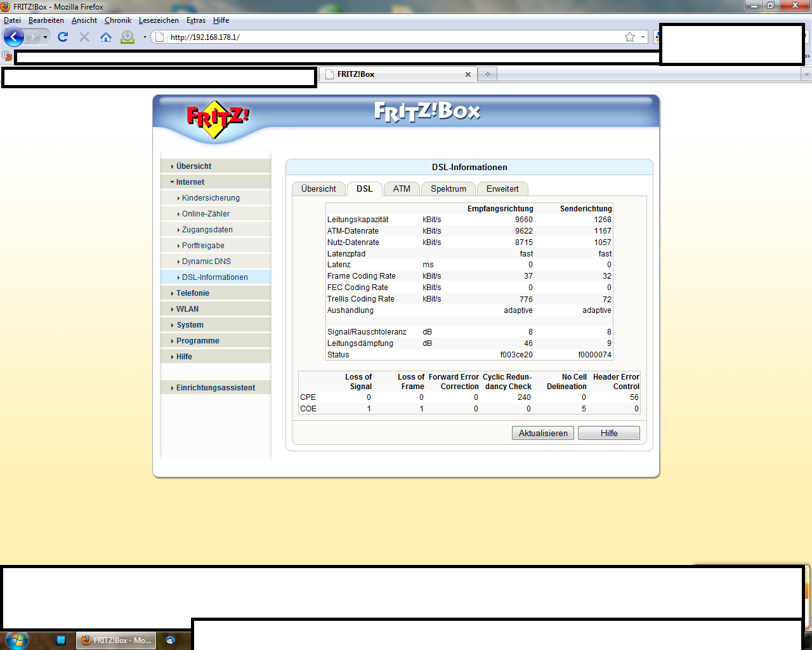Switch to the Erweitert tab
The image size is (812, 650).
click(x=502, y=189)
